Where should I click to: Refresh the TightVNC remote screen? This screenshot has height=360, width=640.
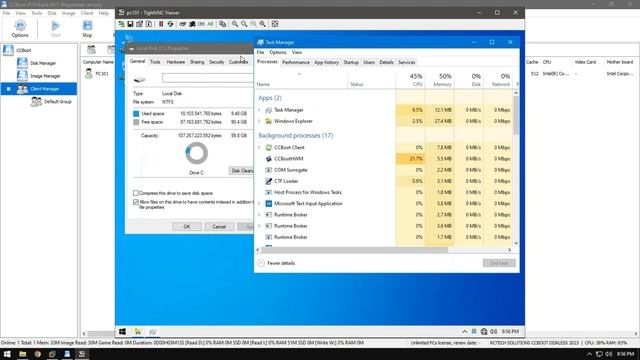click(x=170, y=24)
